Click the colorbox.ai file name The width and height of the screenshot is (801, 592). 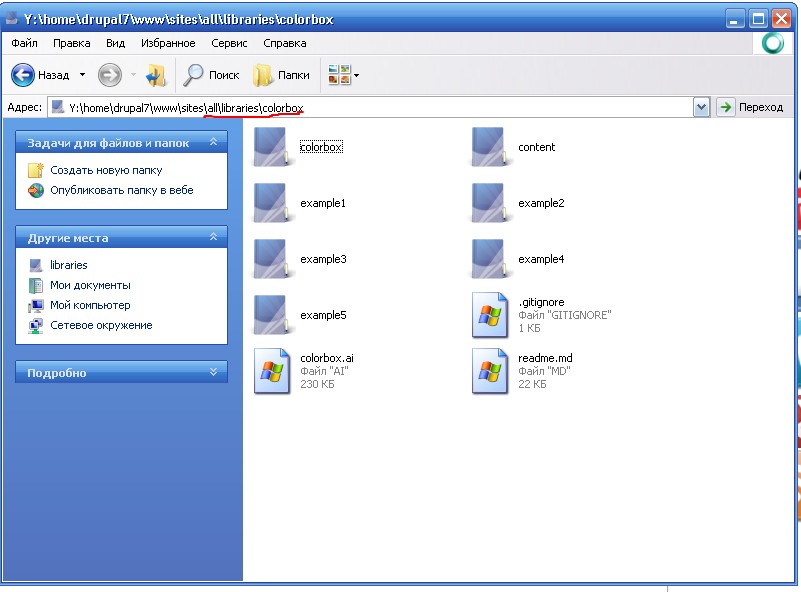pos(327,358)
